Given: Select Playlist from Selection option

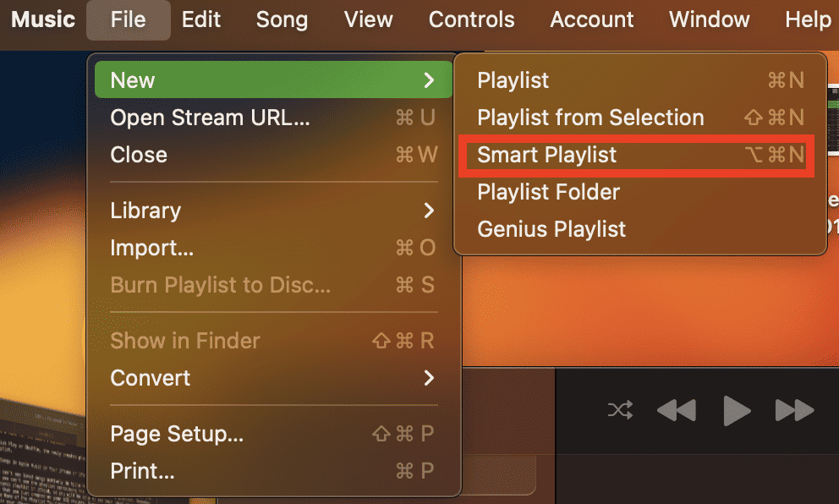Looking at the screenshot, I should 590,118.
